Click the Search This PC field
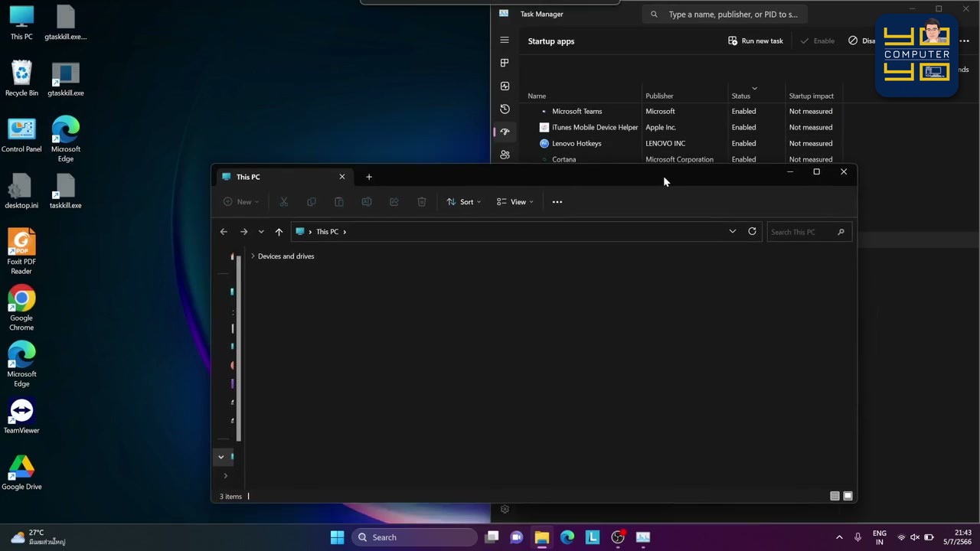The width and height of the screenshot is (980, 551). pos(808,232)
